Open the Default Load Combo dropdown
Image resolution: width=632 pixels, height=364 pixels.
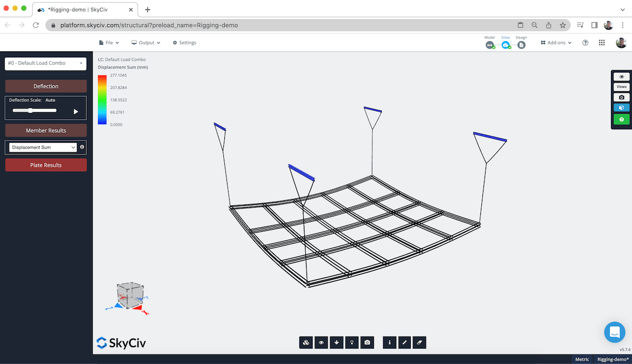click(45, 63)
